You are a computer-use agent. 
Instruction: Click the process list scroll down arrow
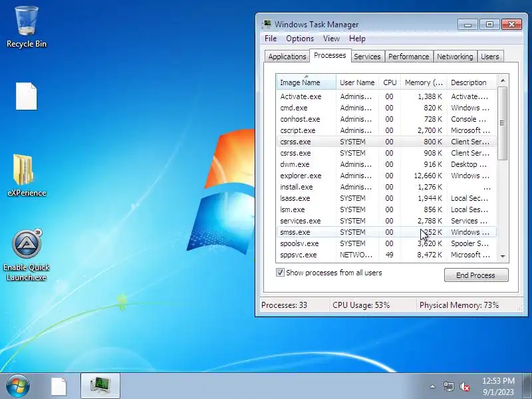point(503,257)
